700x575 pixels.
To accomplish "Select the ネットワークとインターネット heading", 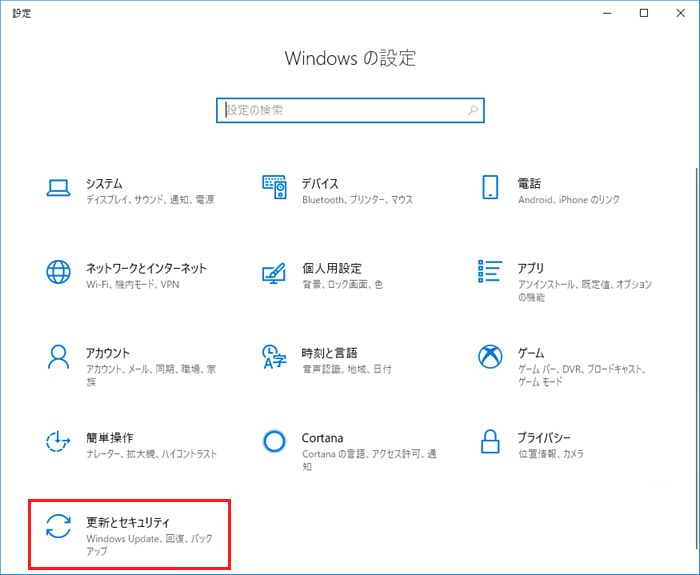I will tap(146, 268).
